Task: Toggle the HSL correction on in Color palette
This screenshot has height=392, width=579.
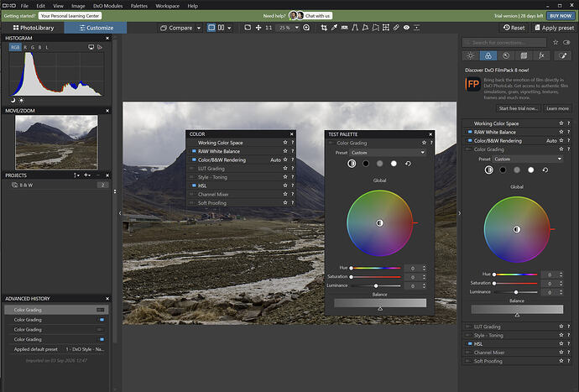Action: pos(194,186)
